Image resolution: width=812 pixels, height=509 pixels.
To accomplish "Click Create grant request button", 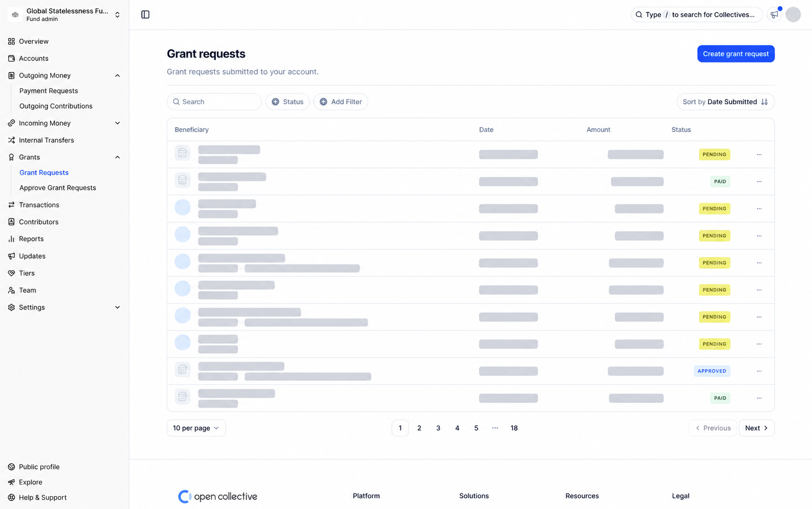I will pyautogui.click(x=736, y=54).
